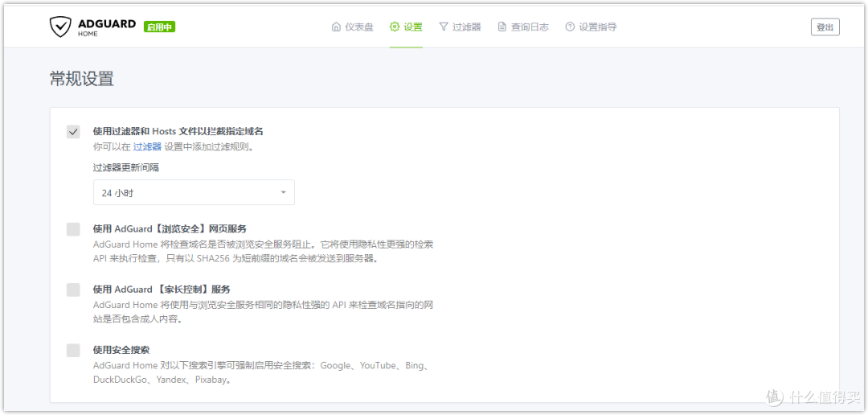
Task: Click the settings gear icon
Action: (394, 27)
